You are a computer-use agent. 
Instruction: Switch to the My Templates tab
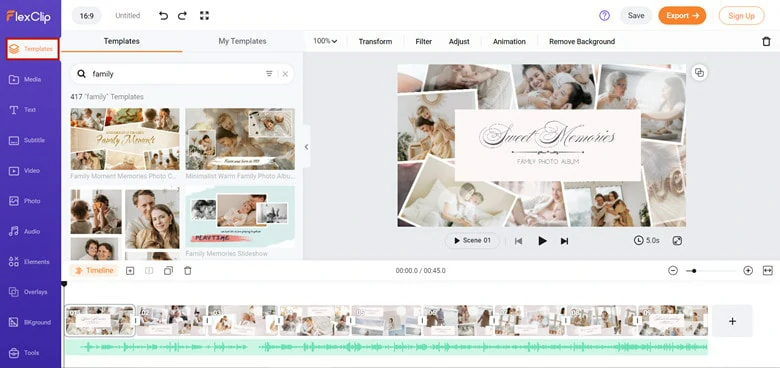[x=242, y=41]
